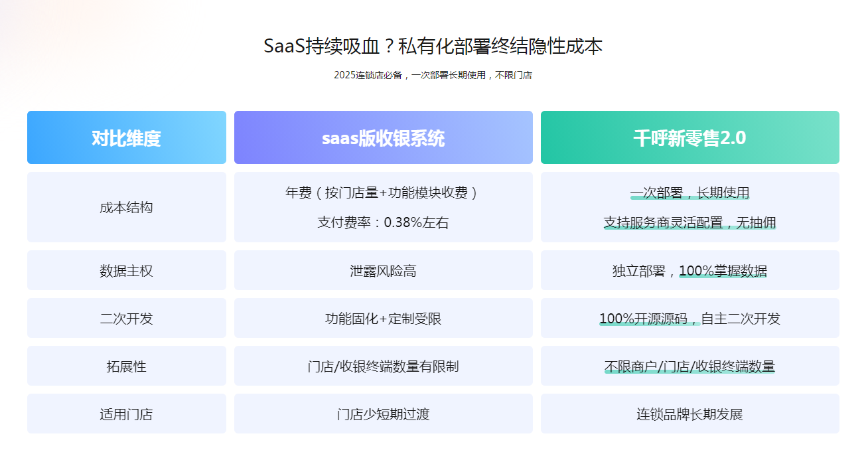
Task: Click the '适用门店' row label
Action: (127, 414)
